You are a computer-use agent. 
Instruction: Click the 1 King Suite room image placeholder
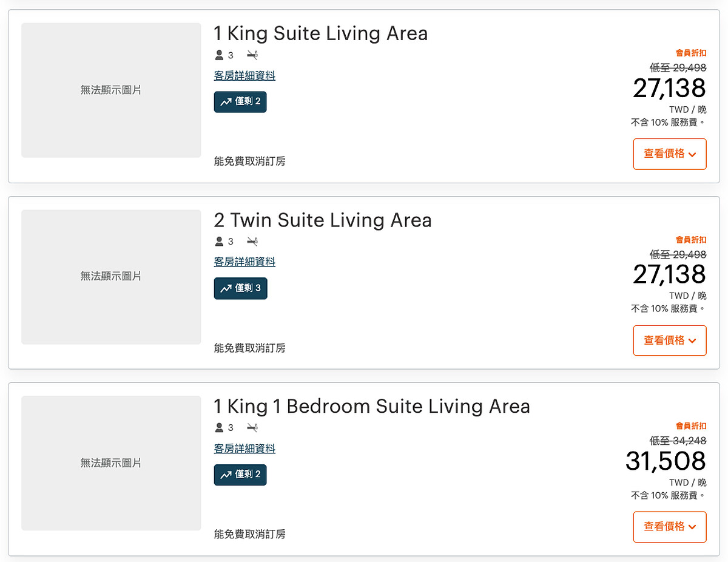pos(111,90)
